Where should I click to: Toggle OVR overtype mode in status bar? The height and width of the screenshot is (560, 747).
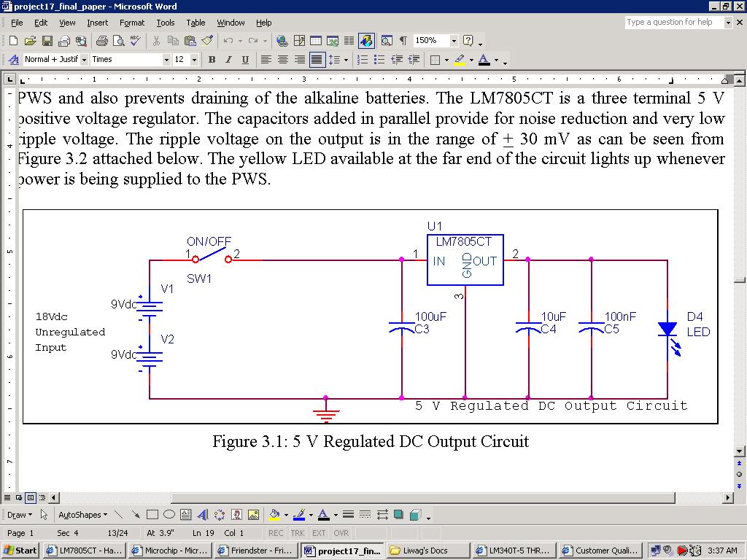[341, 533]
